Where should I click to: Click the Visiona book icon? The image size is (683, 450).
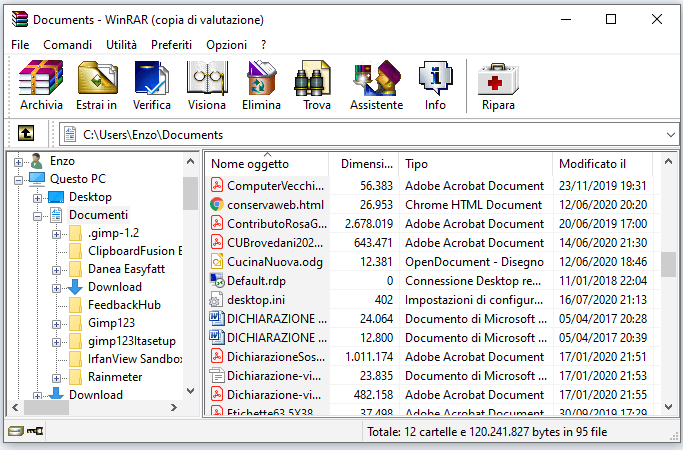[x=207, y=78]
